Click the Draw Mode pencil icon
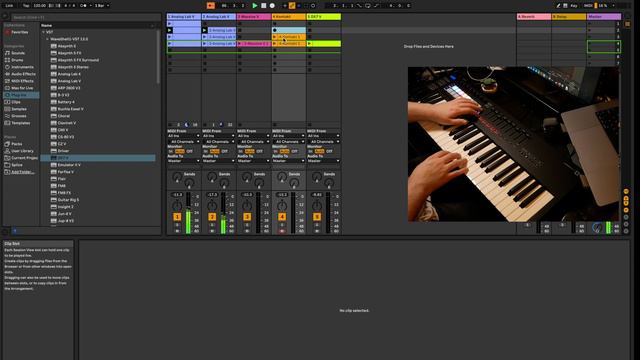The image size is (640, 360). click(558, 6)
